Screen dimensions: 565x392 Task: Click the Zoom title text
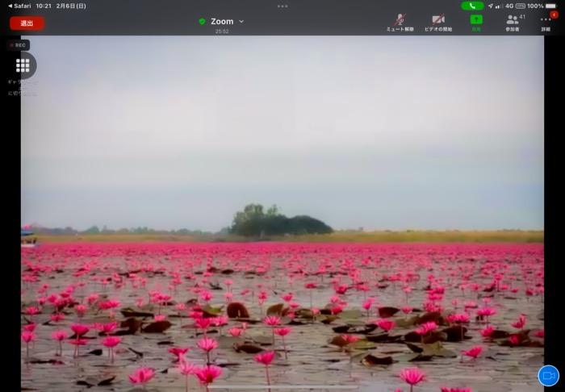click(x=222, y=22)
